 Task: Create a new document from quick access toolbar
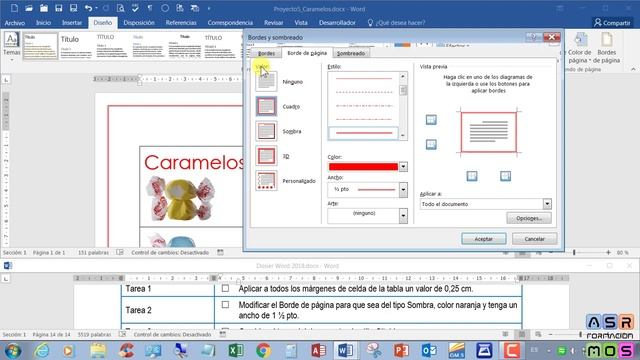[x=14, y=8]
